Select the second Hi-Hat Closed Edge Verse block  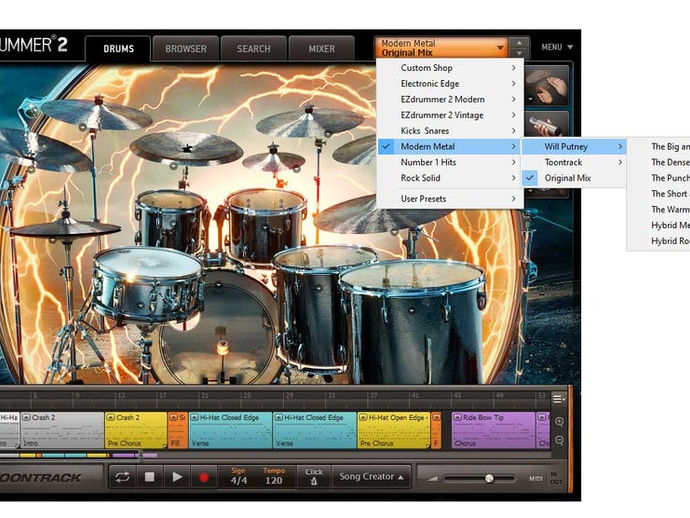tap(315, 430)
